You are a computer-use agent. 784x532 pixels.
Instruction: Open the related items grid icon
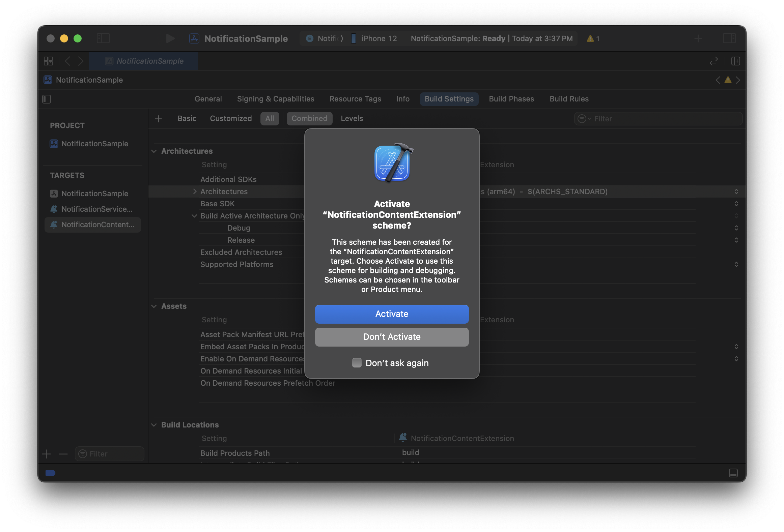(x=48, y=61)
